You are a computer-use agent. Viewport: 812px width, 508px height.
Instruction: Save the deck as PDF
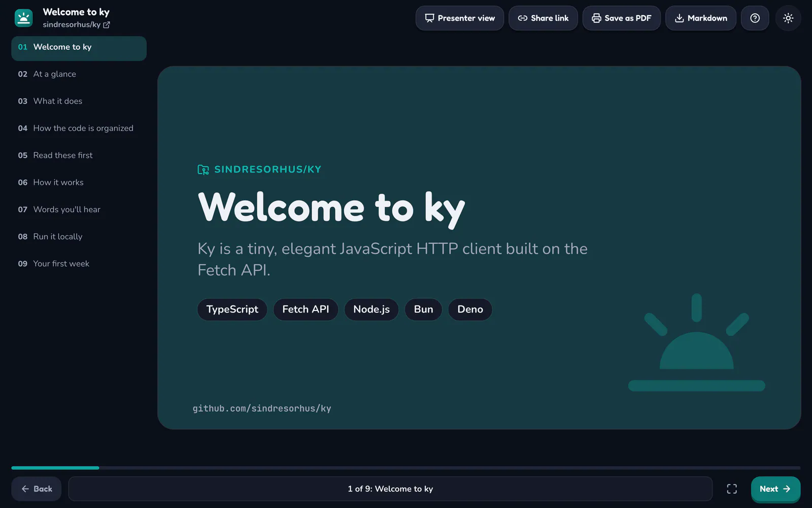point(621,18)
